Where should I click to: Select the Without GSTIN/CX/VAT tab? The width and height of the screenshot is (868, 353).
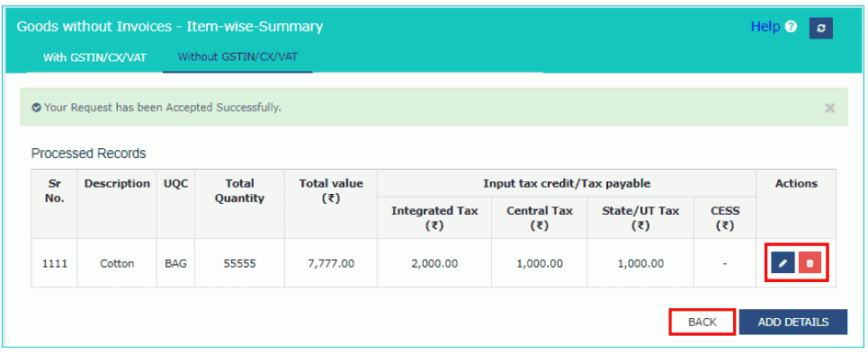point(238,57)
